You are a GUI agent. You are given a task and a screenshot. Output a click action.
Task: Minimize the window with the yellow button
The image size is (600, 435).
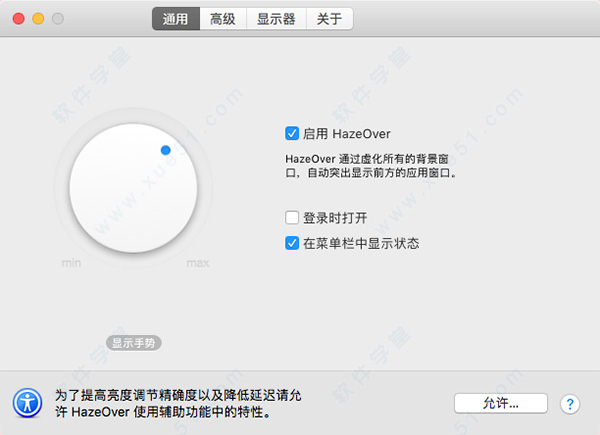point(38,18)
